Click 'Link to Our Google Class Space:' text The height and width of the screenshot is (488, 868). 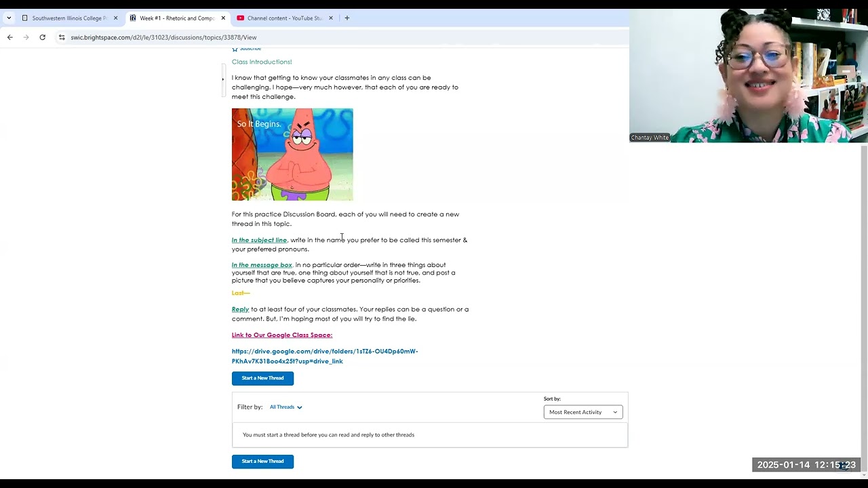pos(282,335)
